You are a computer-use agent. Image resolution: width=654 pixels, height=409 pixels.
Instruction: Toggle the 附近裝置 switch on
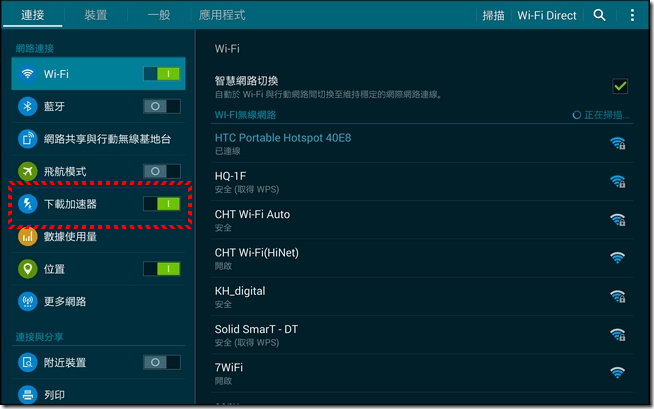(x=161, y=362)
